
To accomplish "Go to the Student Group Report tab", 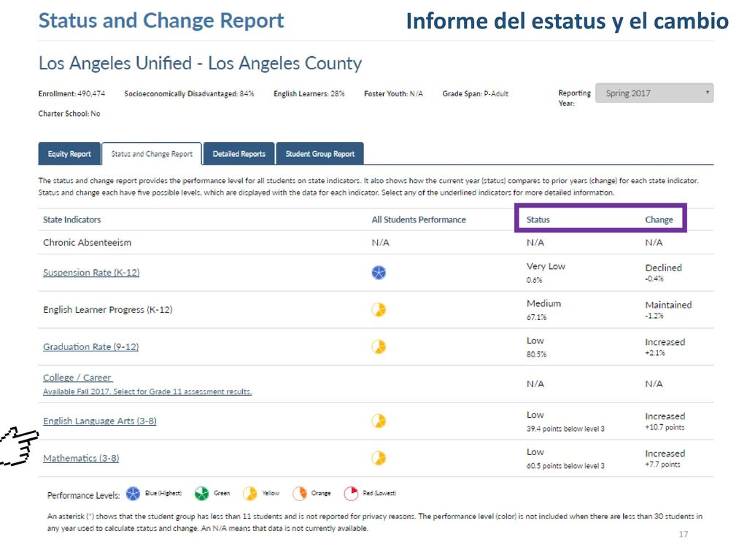I will tap(320, 154).
